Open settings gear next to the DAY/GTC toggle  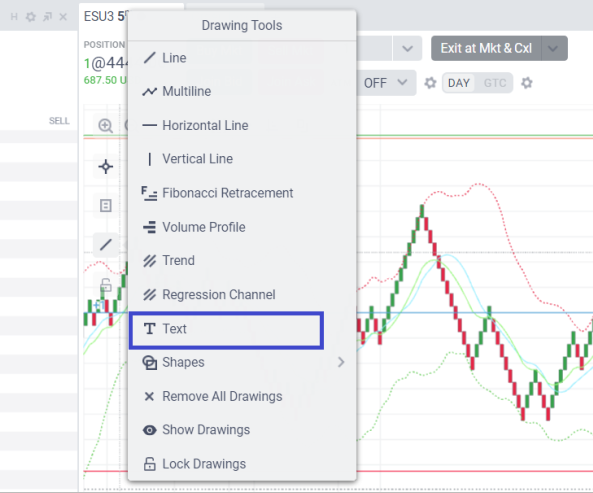(526, 83)
